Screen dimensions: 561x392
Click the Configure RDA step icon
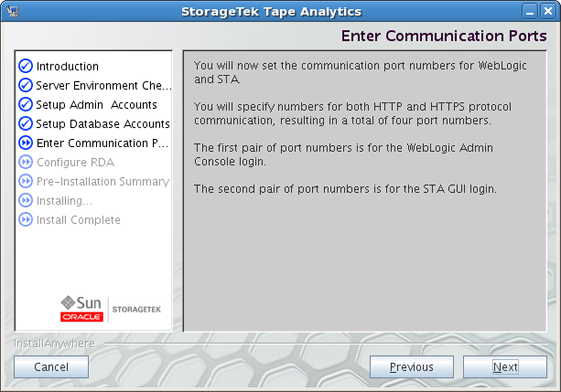pos(26,162)
